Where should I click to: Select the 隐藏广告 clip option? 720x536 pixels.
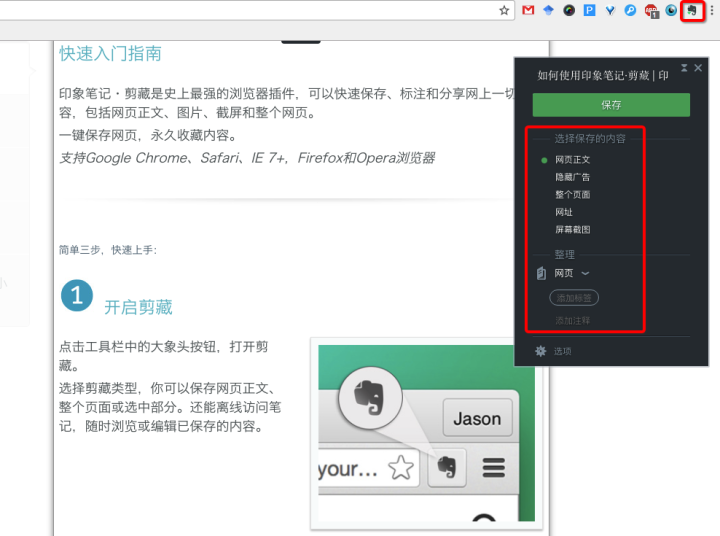tap(572, 177)
